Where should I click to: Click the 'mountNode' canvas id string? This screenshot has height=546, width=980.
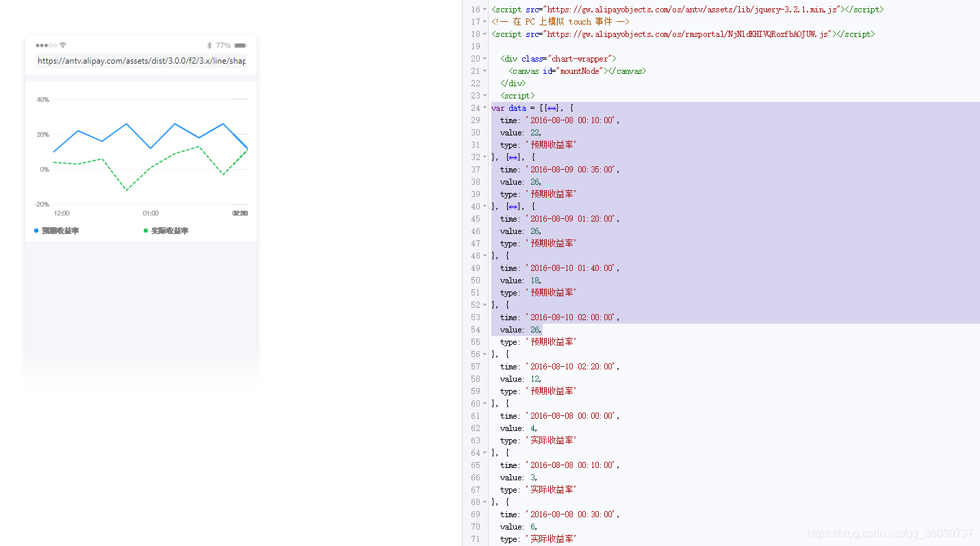coord(580,71)
